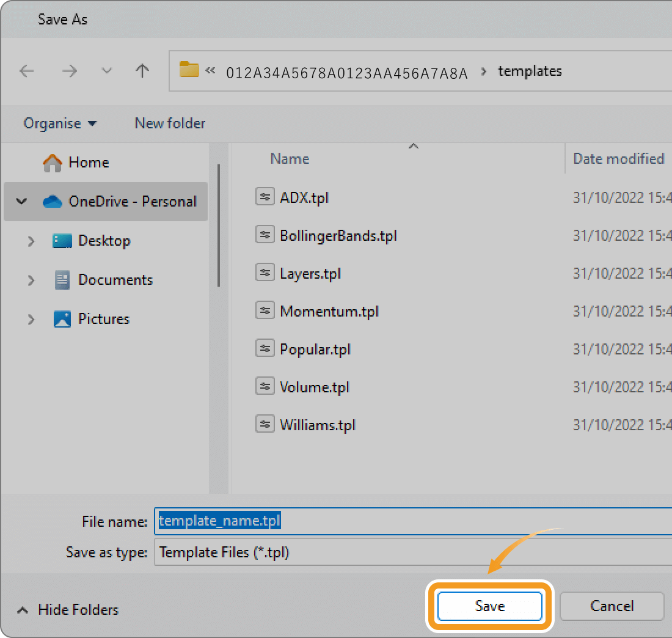Screen dimensions: 672x638
Task: Open recent locations dropdown chevron
Action: [106, 71]
